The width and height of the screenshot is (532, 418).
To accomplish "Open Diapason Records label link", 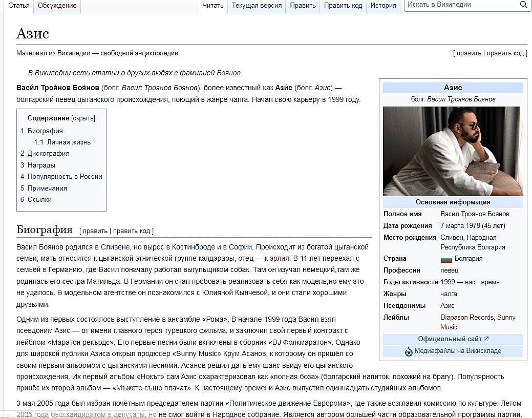I will 466,318.
